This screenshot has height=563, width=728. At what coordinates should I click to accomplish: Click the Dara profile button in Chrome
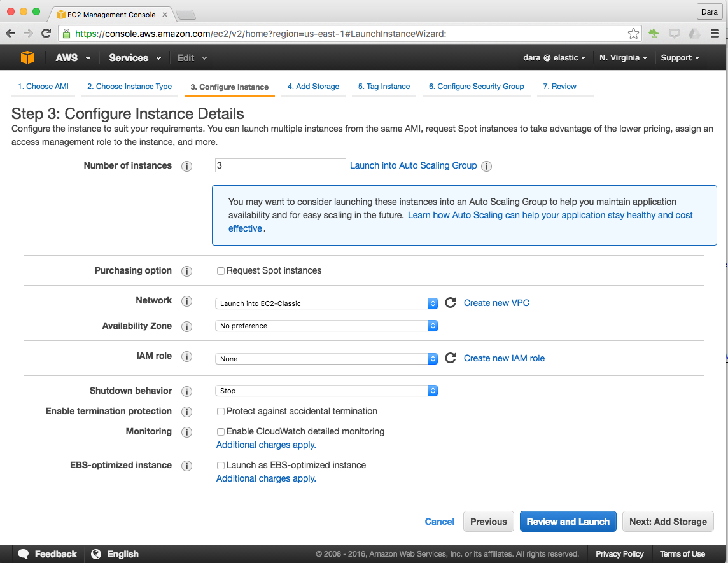coord(709,11)
